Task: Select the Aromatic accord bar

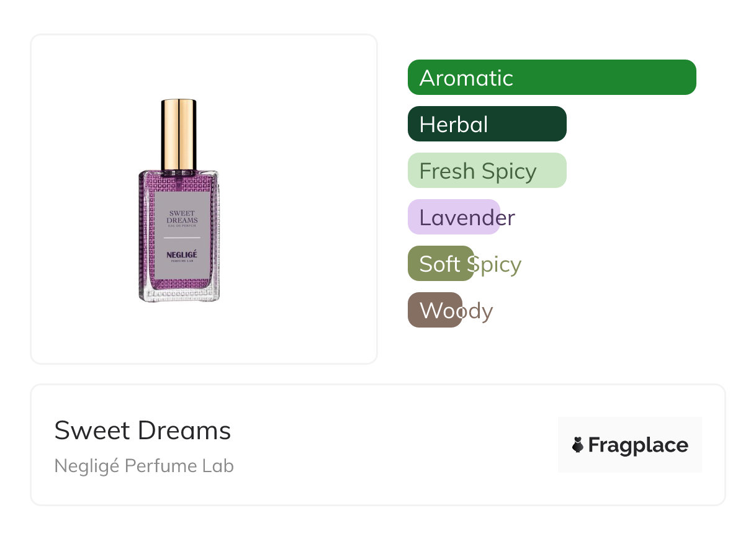Action: pyautogui.click(x=551, y=78)
